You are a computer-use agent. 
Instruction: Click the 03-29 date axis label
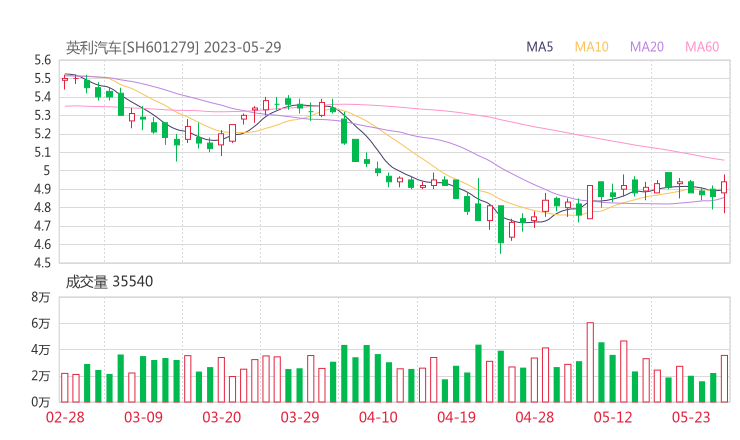tap(300, 417)
